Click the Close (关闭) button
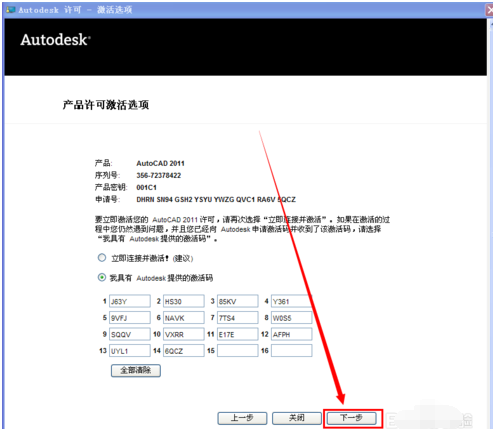The width and height of the screenshot is (493, 429). tap(297, 418)
